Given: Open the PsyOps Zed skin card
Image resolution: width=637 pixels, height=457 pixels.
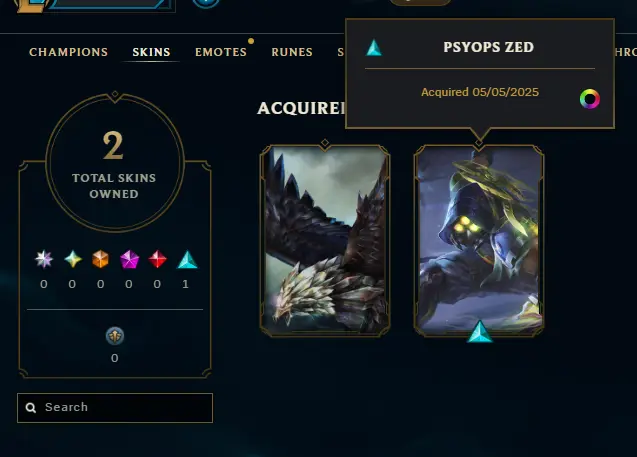Looking at the screenshot, I should pos(479,240).
